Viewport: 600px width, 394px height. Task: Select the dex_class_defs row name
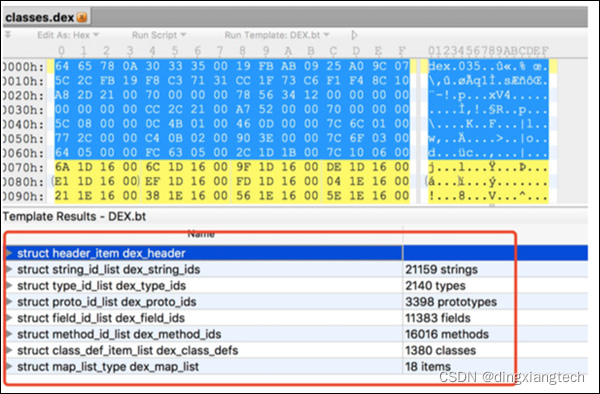pyautogui.click(x=127, y=350)
